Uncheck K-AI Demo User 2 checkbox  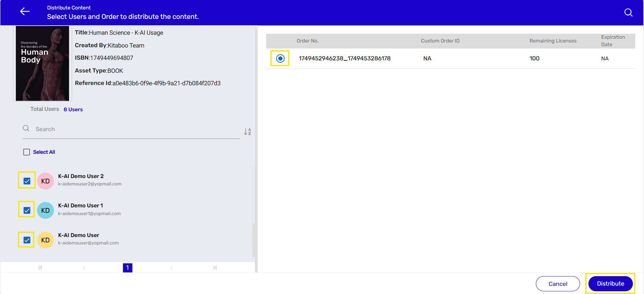27,181
